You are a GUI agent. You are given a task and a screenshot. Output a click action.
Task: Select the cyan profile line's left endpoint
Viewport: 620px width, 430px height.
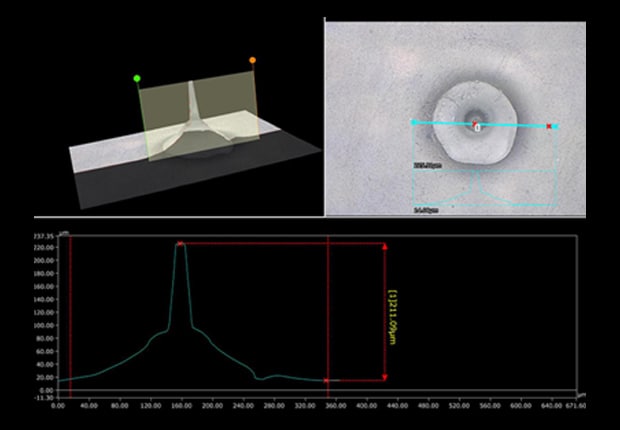(x=413, y=122)
